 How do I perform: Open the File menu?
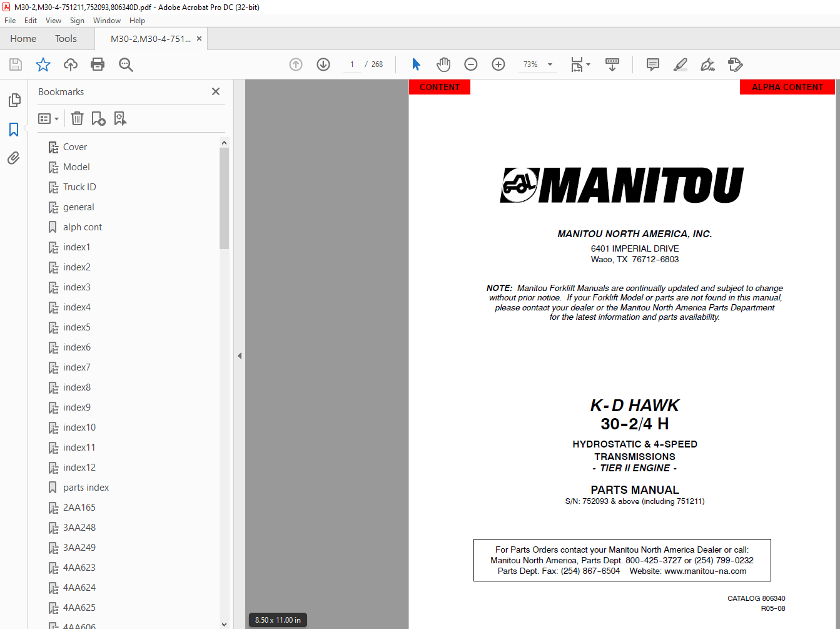pos(10,21)
